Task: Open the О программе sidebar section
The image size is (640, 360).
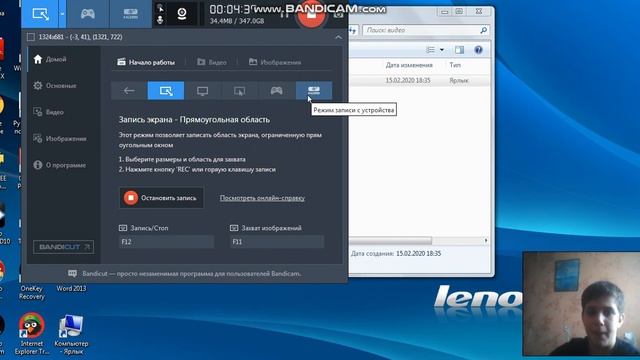Action: click(x=60, y=165)
